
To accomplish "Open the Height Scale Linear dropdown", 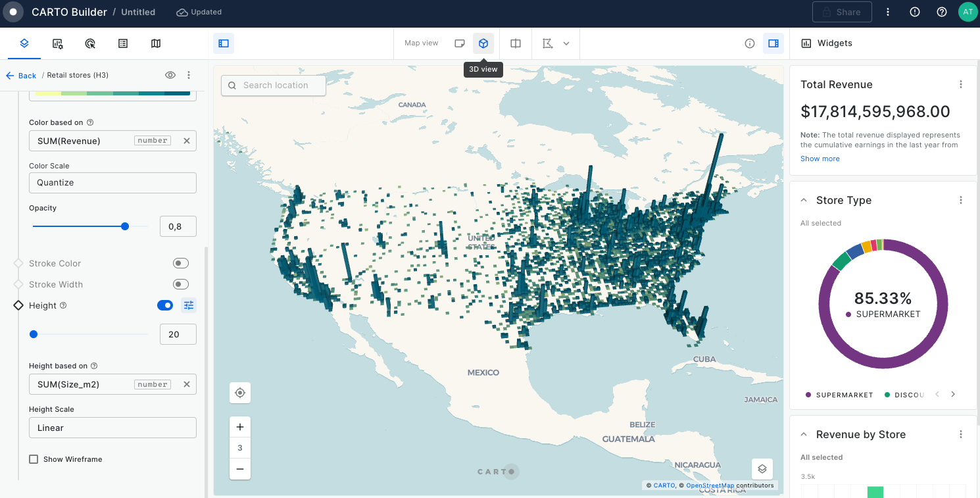I will point(112,428).
